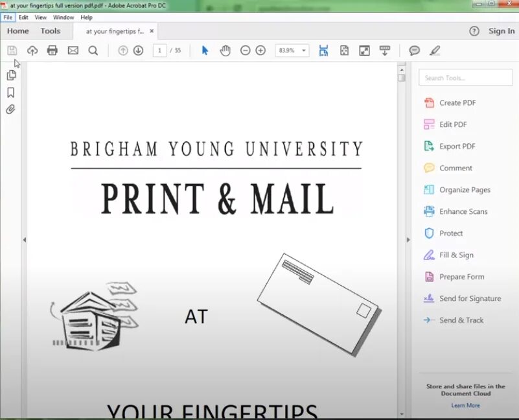
Task: Open the Protect tool
Action: click(443, 233)
